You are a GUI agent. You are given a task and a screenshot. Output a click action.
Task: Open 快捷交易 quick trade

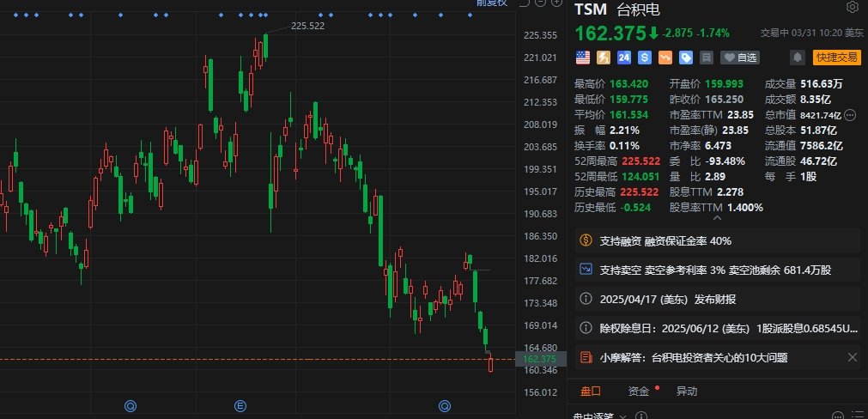836,57
